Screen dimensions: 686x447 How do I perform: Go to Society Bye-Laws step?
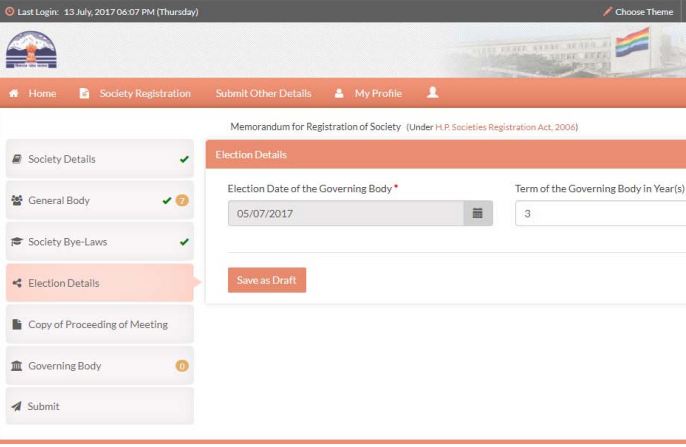(100, 241)
